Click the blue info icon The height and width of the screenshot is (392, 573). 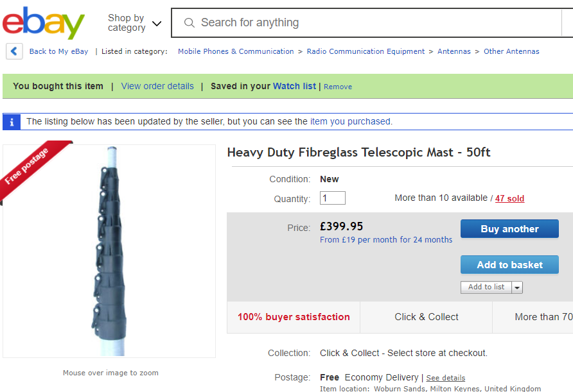12,121
